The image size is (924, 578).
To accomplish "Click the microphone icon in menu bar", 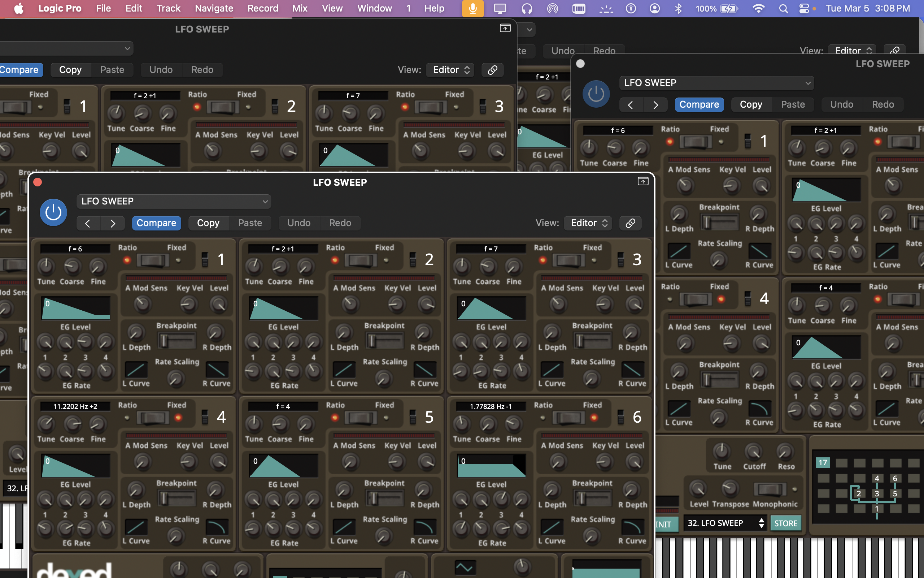I will (x=473, y=8).
